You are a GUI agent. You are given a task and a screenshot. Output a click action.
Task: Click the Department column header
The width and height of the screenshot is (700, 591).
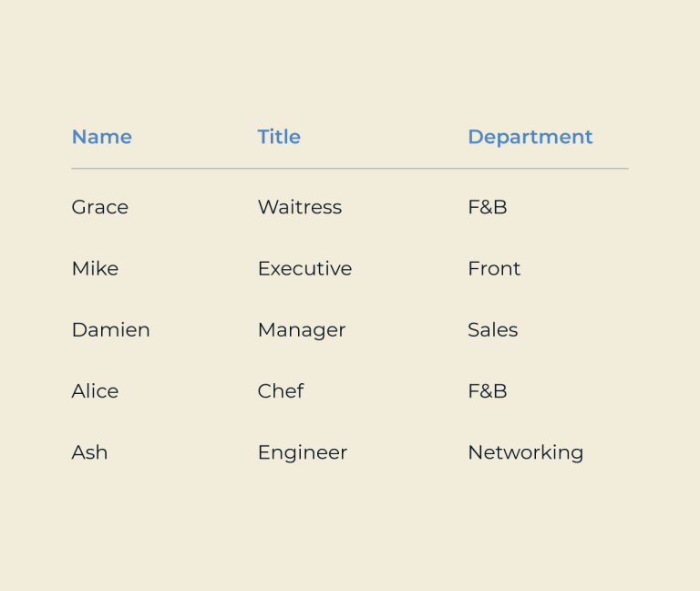[x=530, y=137]
